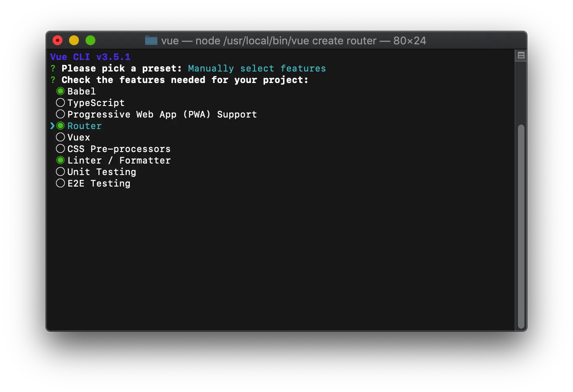The height and width of the screenshot is (392, 573).
Task: Toggle the Unit Testing circle
Action: 60,172
